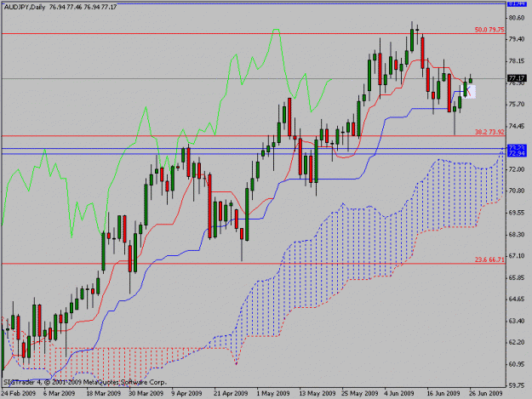Click the black current price tag 77.17
Viewport: 532px width, 399px height.
click(x=517, y=78)
